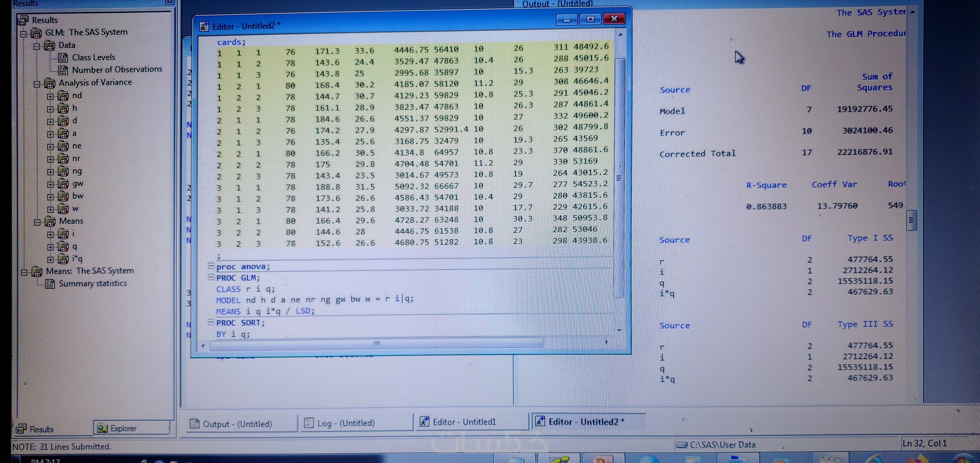Viewport: 980px width, 463px height.
Task: Collapse the proc anova code block
Action: [211, 266]
